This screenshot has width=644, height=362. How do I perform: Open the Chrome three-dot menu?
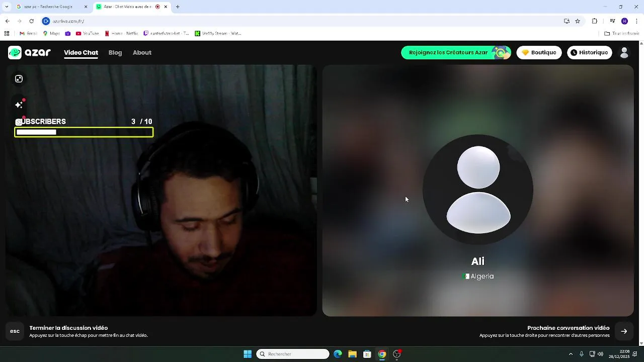pyautogui.click(x=637, y=21)
